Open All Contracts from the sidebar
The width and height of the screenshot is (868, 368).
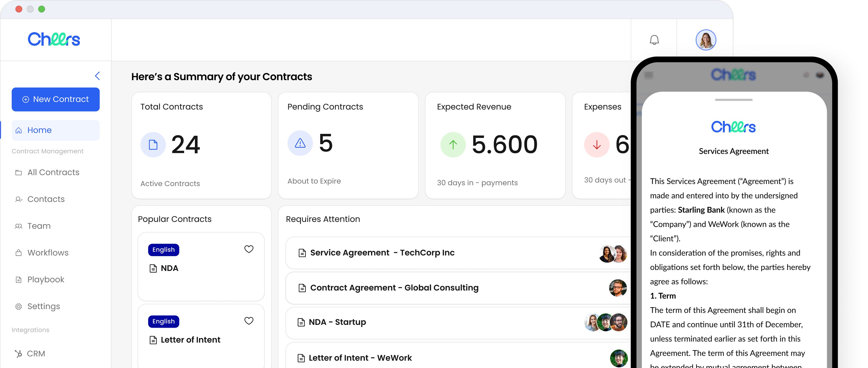(x=53, y=172)
